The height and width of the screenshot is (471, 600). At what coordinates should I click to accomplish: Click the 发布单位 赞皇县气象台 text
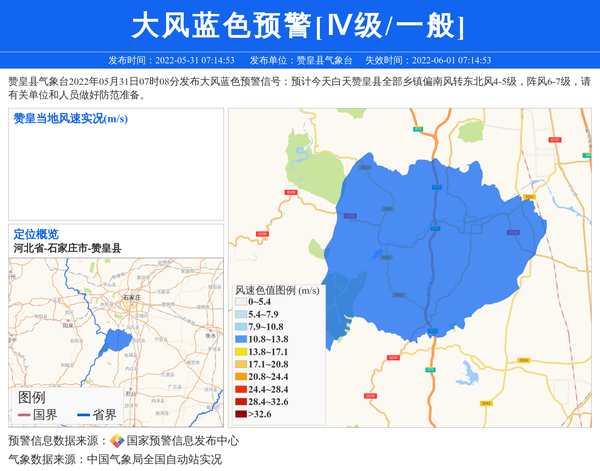click(x=300, y=60)
